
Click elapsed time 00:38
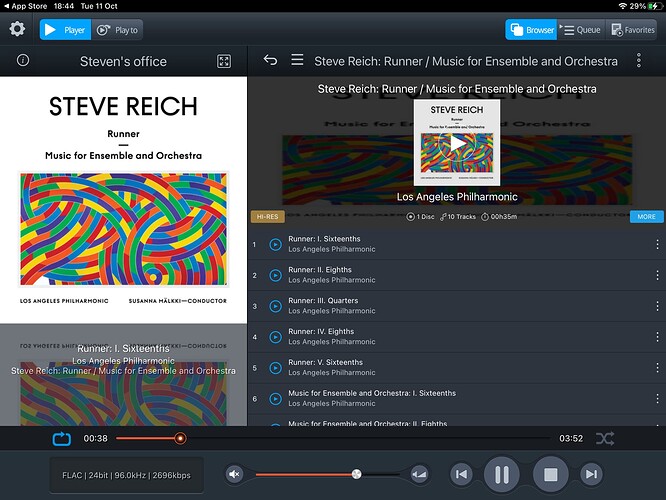click(96, 438)
